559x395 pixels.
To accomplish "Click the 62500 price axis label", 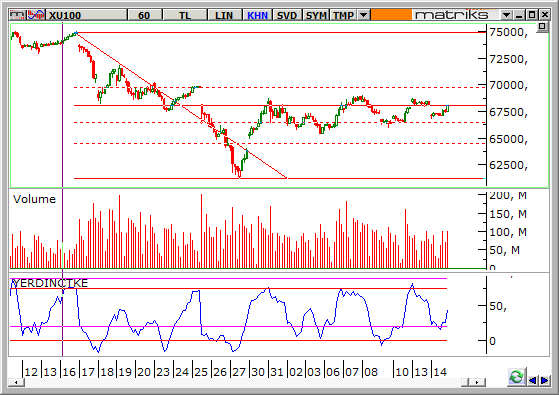I will point(508,165).
